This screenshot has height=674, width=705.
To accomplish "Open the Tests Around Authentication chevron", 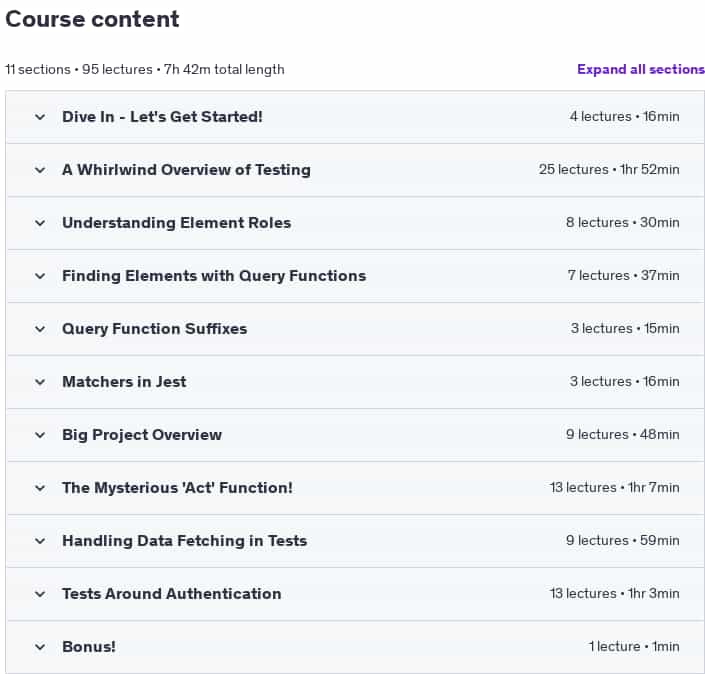I will (40, 594).
